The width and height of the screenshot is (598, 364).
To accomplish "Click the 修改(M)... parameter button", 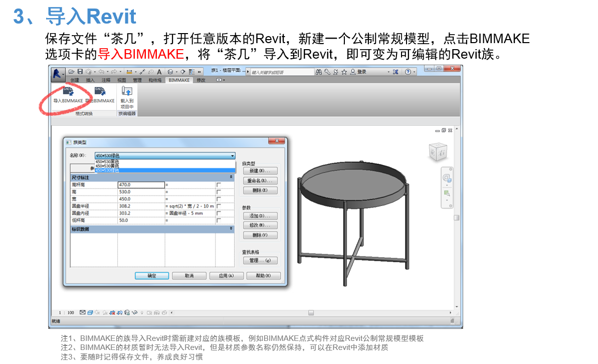I will point(260,225).
